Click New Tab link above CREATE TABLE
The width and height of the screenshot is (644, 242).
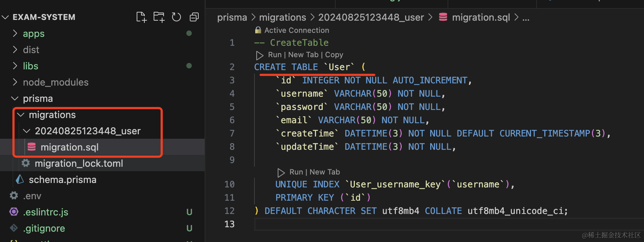tap(303, 55)
